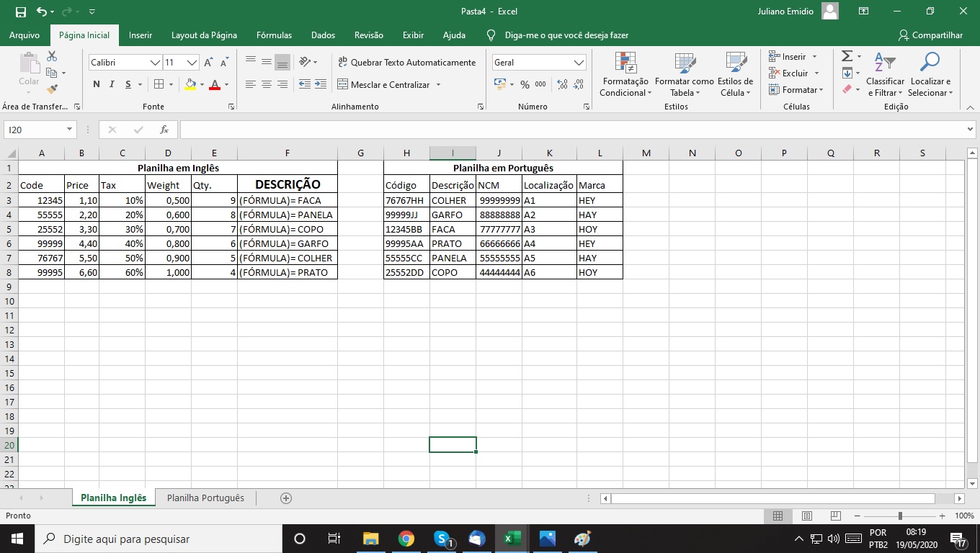The width and height of the screenshot is (980, 553).
Task: Align text to top icon
Action: (251, 62)
